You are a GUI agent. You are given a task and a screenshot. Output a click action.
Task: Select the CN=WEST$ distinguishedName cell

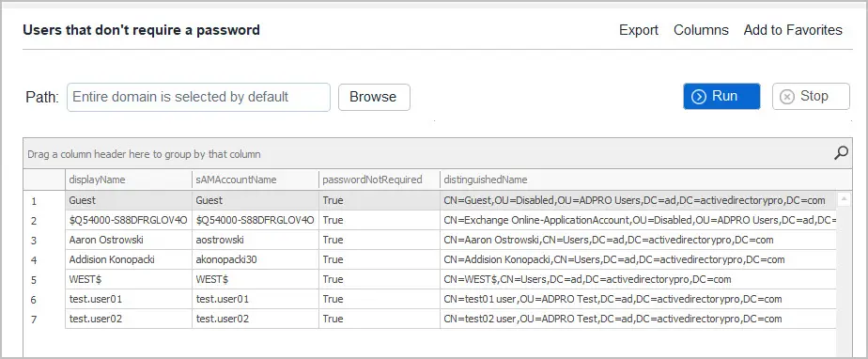pos(638,279)
